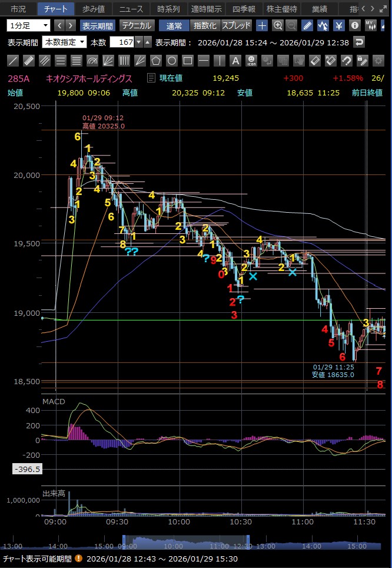Enable the 指数化 display mode
The image size is (392, 568).
click(205, 25)
